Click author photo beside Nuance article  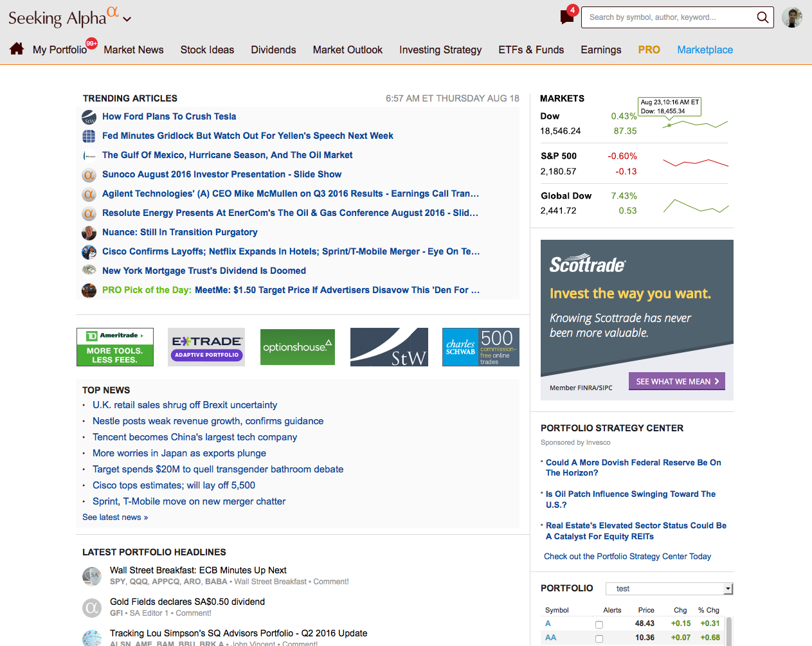click(89, 233)
